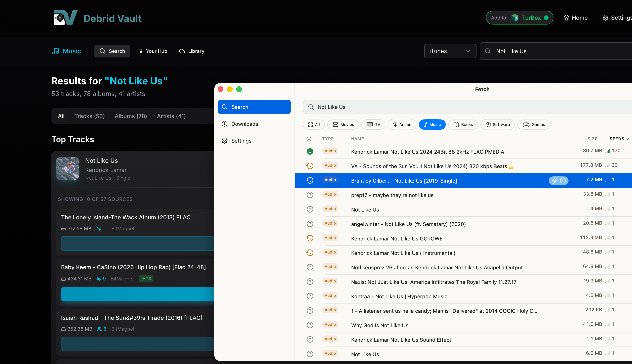
Task: Open Your Hub tab
Action: click(152, 51)
